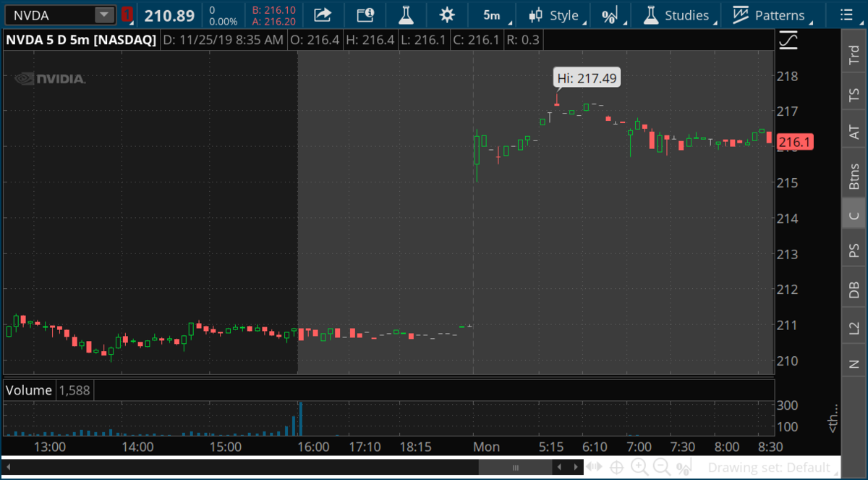Click the percent level icon in the bottom bar

click(x=683, y=467)
